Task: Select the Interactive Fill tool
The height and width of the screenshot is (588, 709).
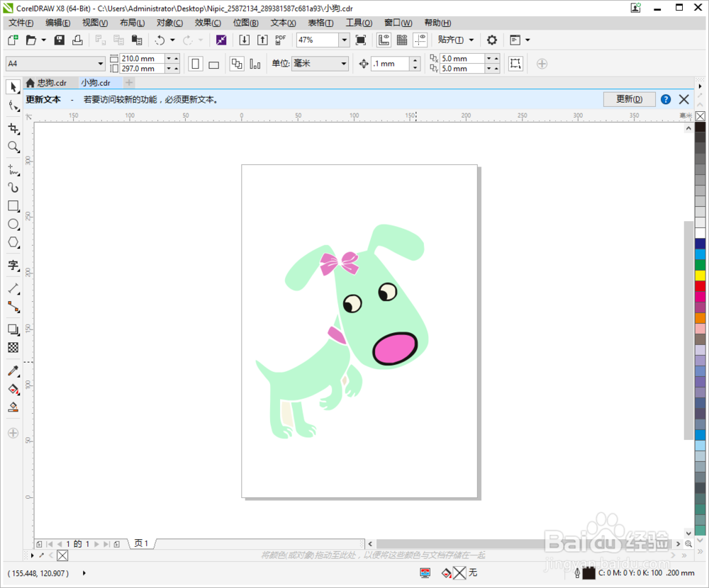Action: coord(13,389)
